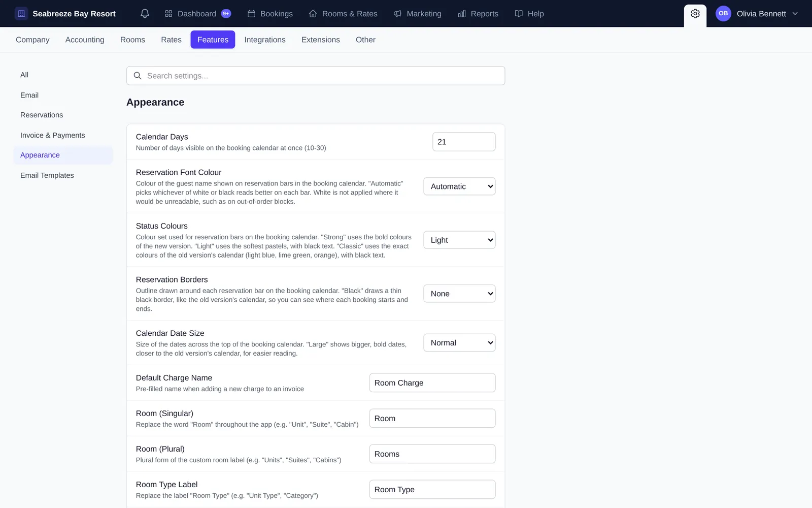Switch to the Integrations tab
Screen dimensions: 812x508
tap(265, 40)
